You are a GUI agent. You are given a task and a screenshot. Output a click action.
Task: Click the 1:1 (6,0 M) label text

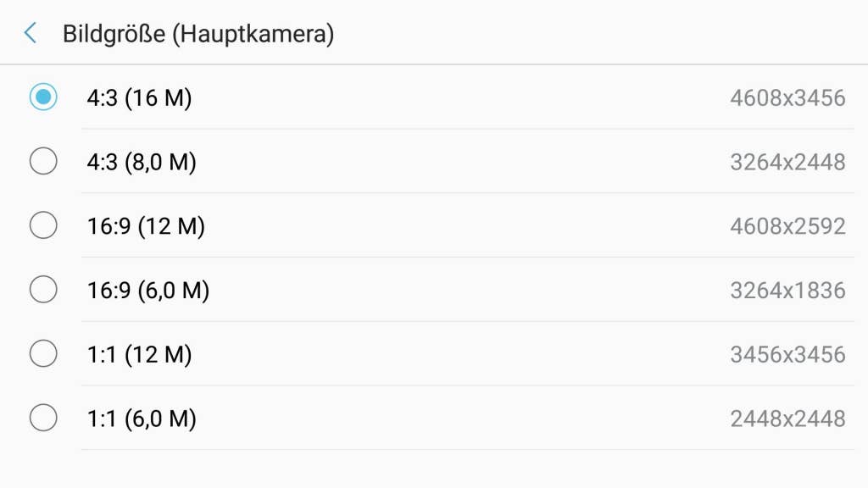tap(142, 419)
